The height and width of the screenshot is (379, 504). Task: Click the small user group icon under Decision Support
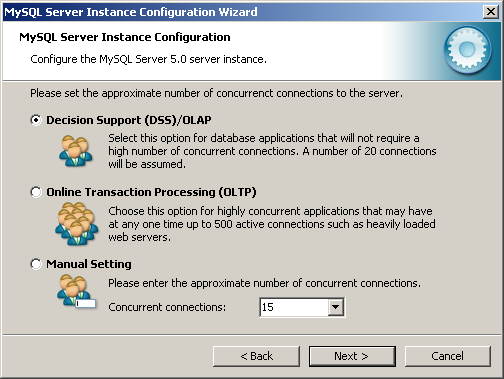[76, 151]
